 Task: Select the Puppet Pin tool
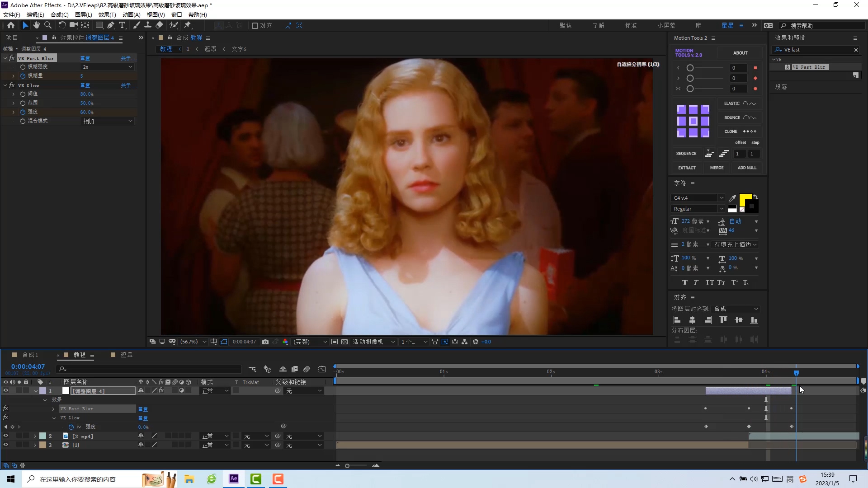(x=188, y=25)
